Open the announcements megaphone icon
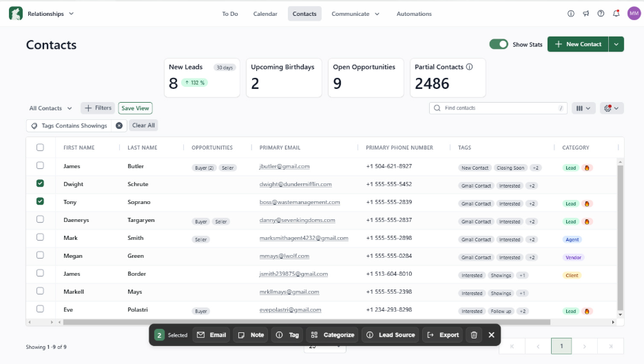 point(585,14)
